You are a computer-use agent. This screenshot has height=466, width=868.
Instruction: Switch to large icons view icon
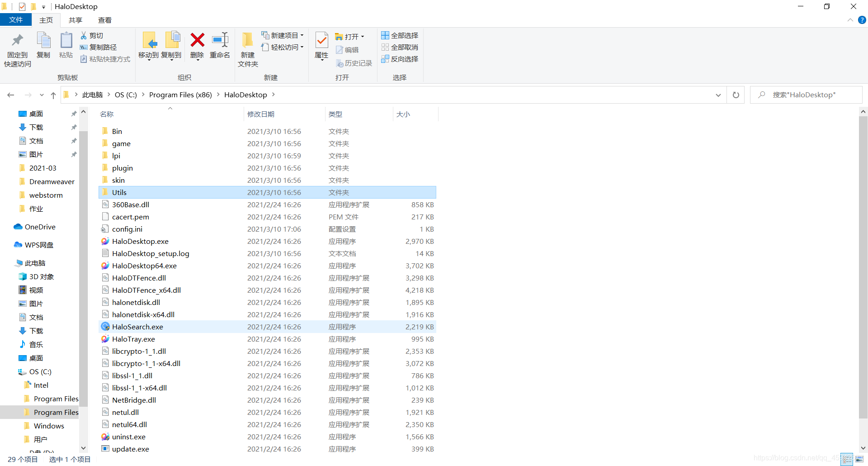(859, 459)
